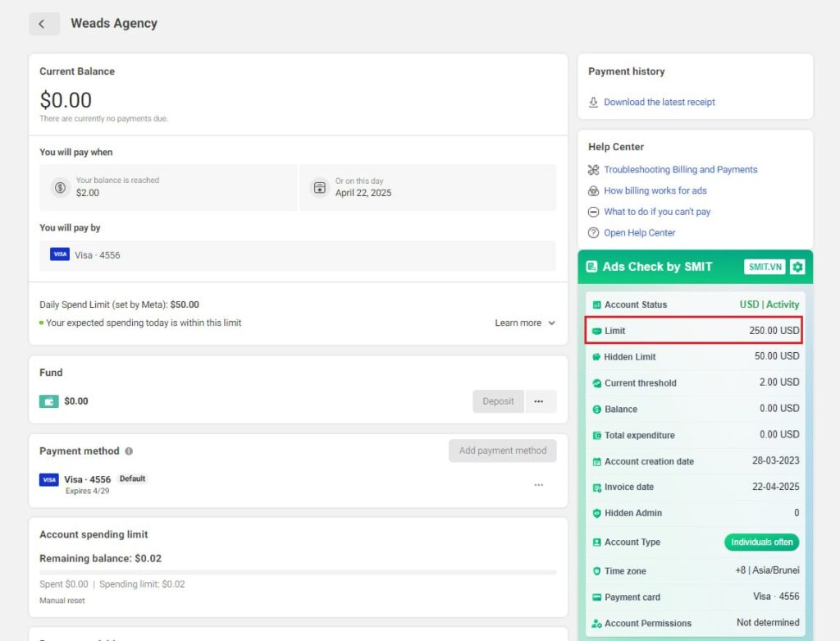840x641 pixels.
Task: Click the 28-03-2023 account creation date
Action: point(776,461)
